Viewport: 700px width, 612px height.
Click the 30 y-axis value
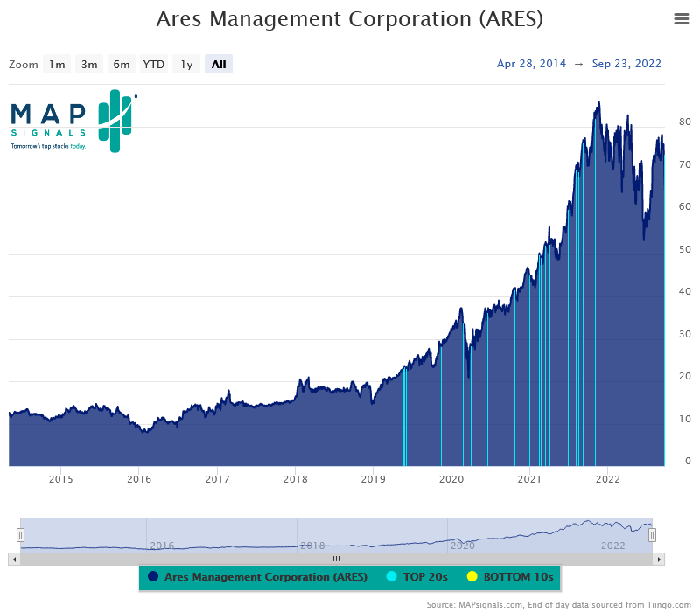point(684,334)
